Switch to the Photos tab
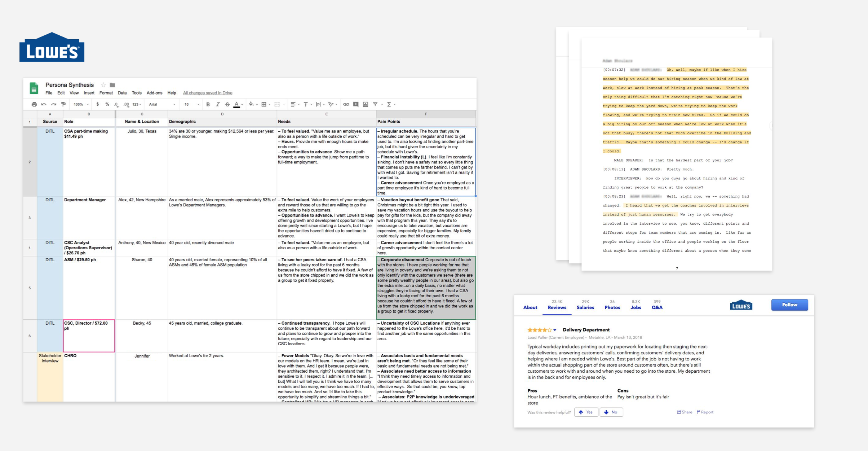The width and height of the screenshot is (868, 451). tap(612, 305)
